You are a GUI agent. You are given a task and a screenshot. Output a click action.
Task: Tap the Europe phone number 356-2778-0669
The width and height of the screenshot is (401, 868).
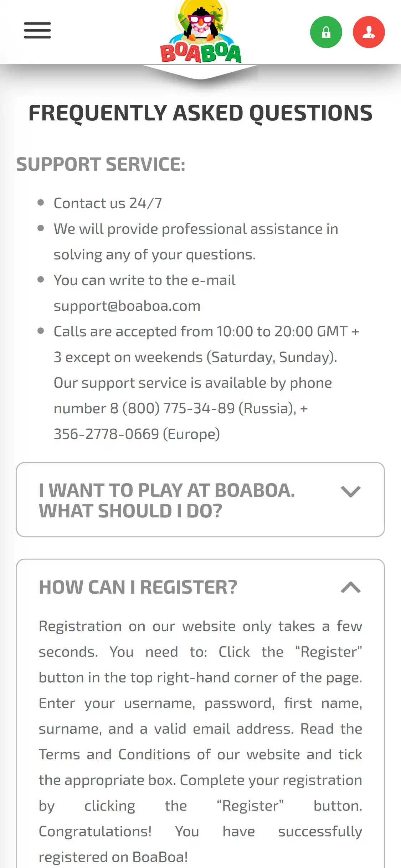[x=106, y=434]
